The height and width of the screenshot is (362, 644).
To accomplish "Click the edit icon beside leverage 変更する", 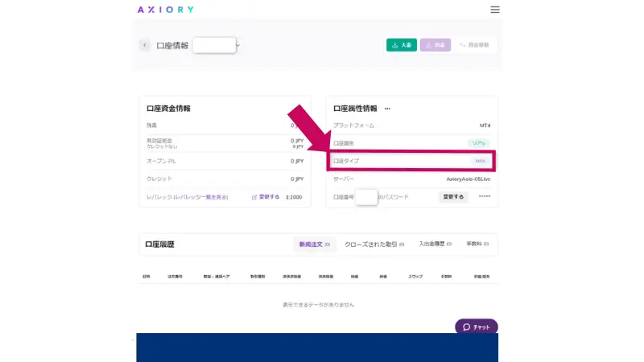I will [254, 196].
